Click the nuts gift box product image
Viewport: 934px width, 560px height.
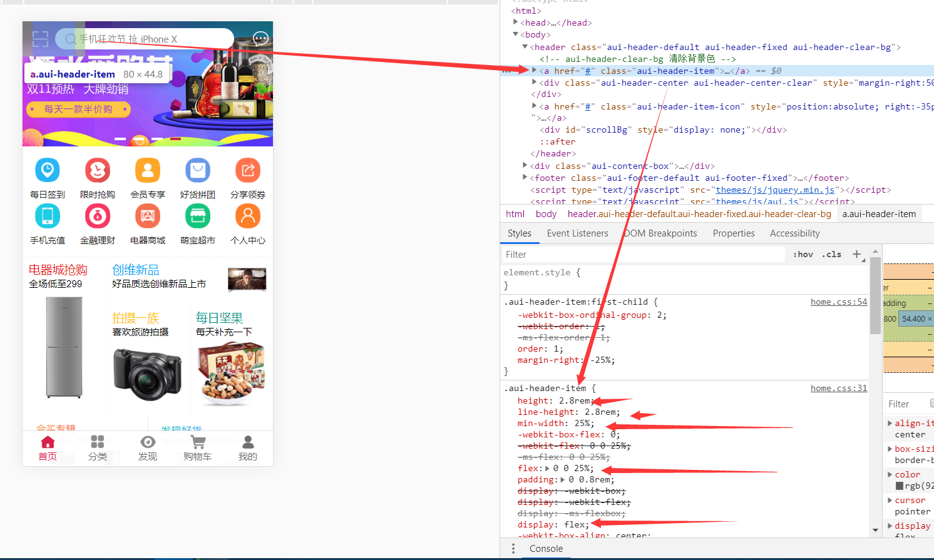[230, 374]
